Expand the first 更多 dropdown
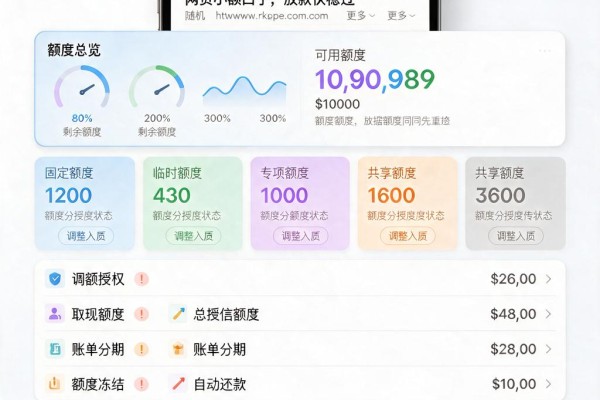 [x=360, y=16]
